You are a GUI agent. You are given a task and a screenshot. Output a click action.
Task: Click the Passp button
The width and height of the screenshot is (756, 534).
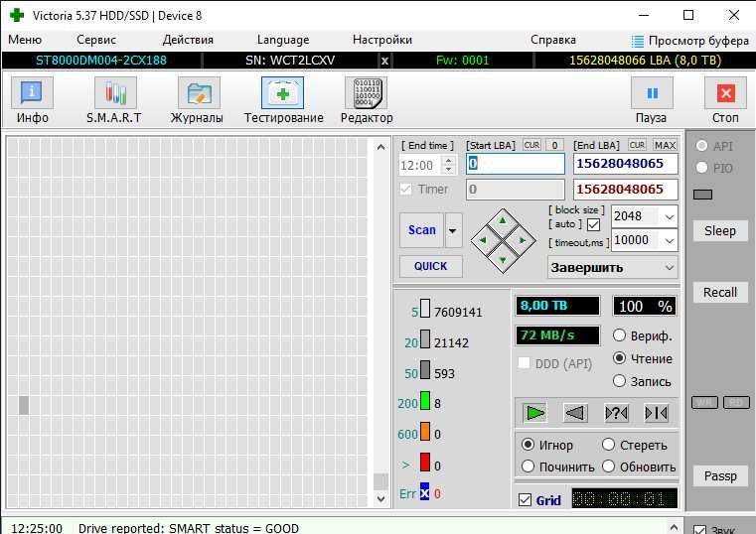720,475
